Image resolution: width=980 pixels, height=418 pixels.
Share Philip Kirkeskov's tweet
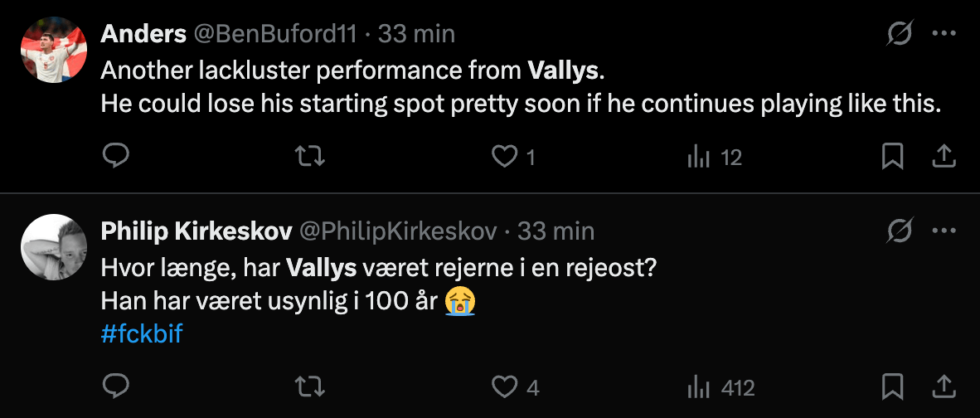[x=944, y=386]
